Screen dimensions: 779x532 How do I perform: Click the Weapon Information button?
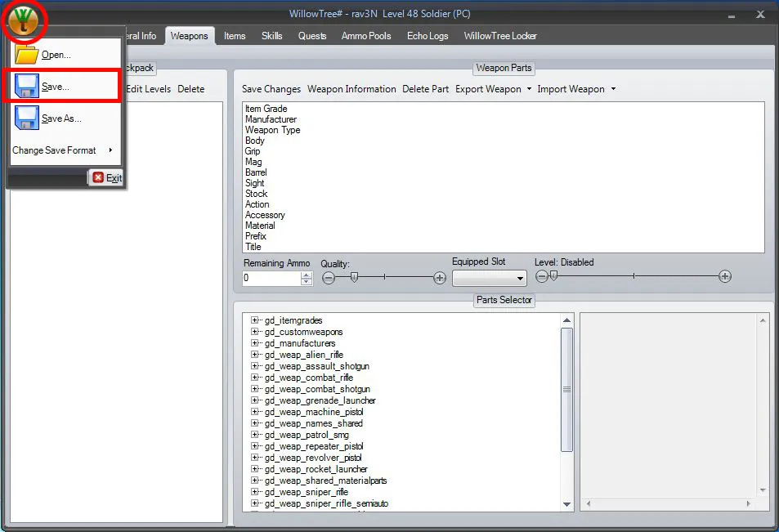point(351,89)
